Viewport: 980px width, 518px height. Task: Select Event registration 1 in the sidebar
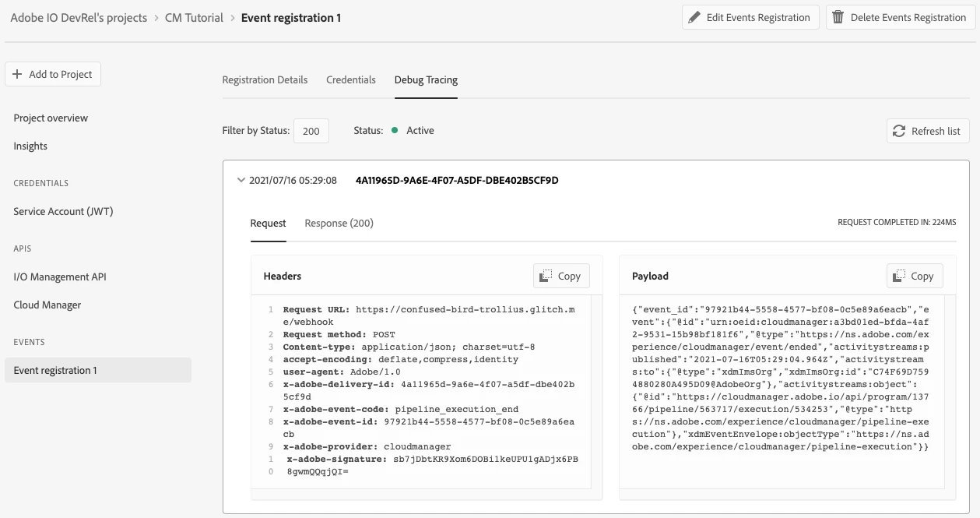[x=97, y=370]
